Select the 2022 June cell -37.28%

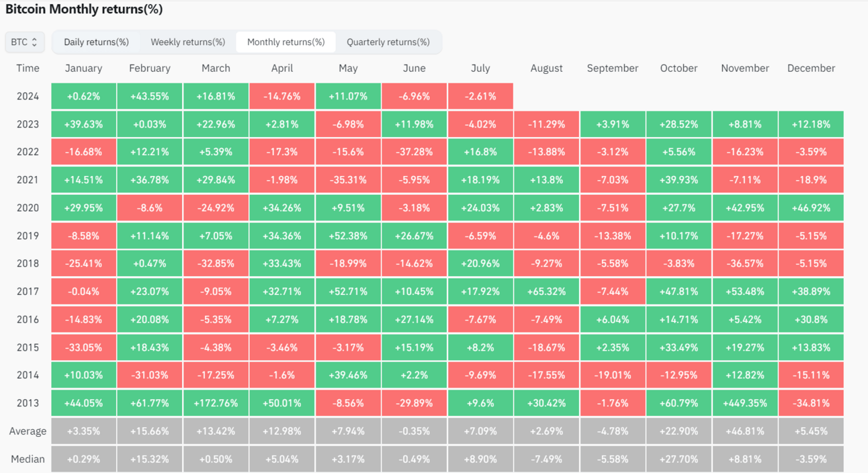(414, 152)
